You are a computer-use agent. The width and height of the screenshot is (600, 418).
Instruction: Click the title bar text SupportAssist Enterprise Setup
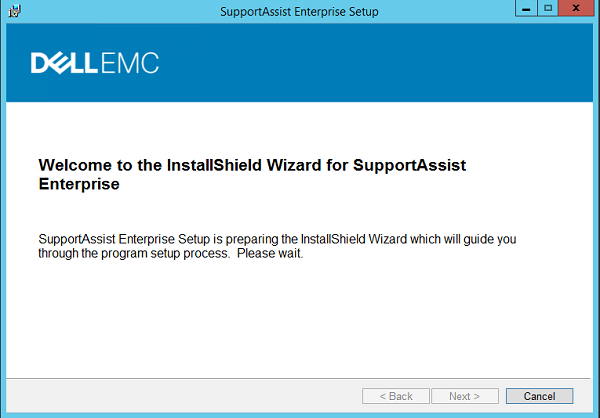299,11
